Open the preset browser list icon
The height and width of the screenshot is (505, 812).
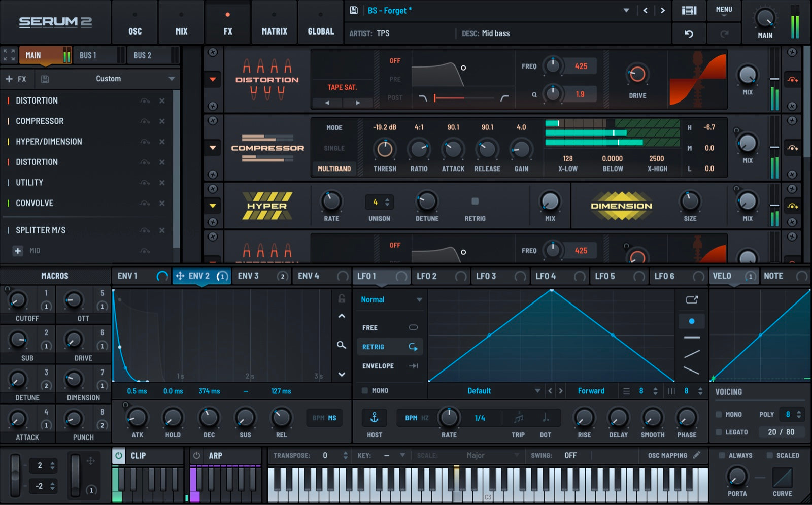tap(689, 11)
